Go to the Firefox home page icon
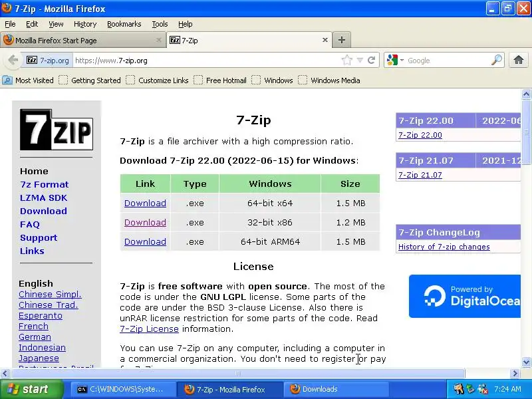Screen dimensions: 532x399 tap(519, 61)
